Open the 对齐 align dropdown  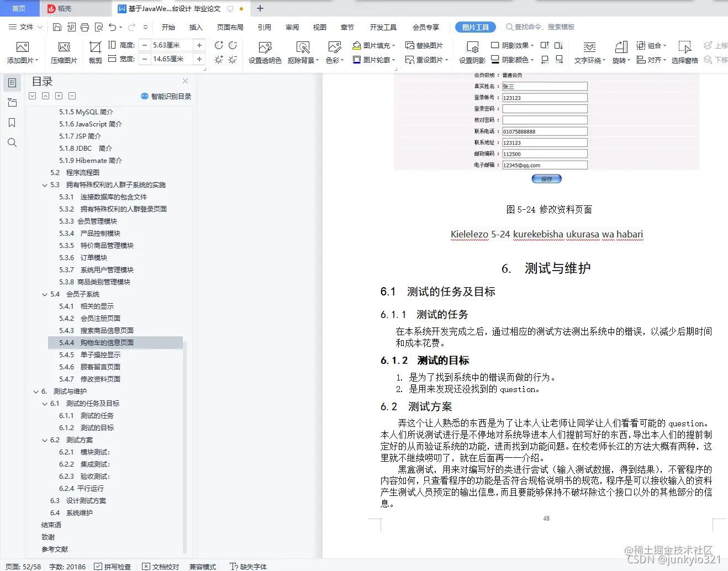(x=651, y=60)
